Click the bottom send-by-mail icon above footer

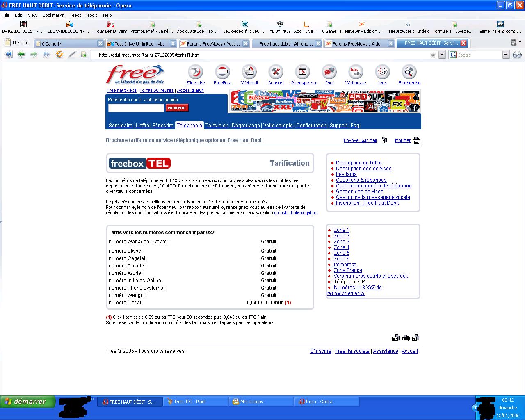396,338
